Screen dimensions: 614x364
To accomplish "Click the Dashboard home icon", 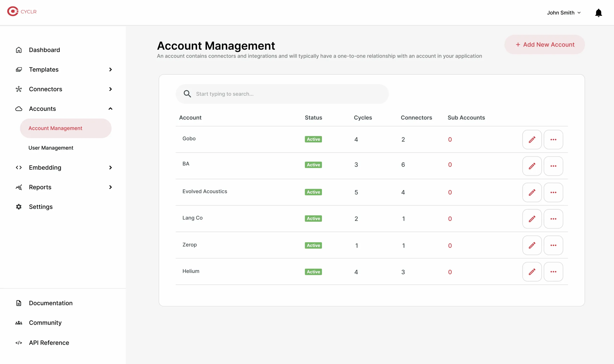I will (19, 50).
